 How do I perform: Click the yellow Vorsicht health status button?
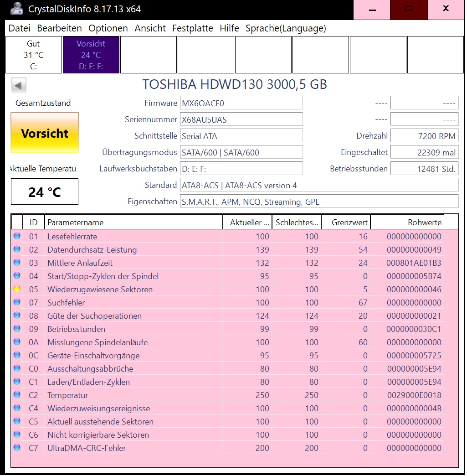(x=45, y=133)
